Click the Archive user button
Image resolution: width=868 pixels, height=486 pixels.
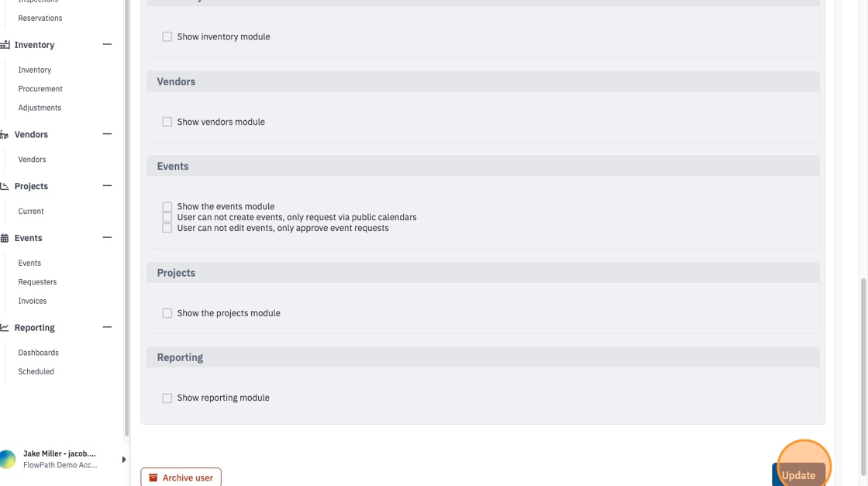point(181,477)
